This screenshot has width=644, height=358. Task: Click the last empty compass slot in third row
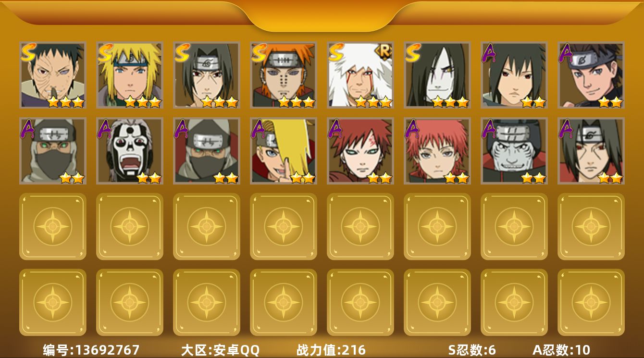pyautogui.click(x=591, y=226)
